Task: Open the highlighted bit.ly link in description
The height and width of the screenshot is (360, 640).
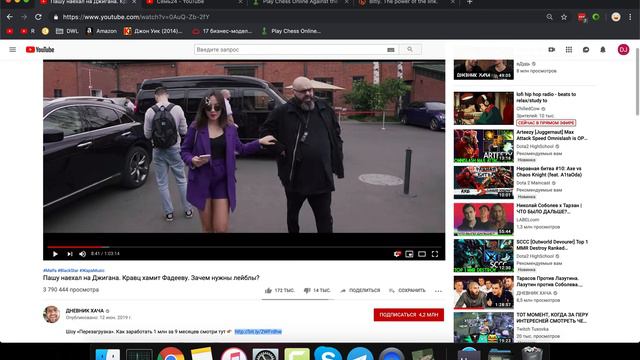Action: click(258, 331)
